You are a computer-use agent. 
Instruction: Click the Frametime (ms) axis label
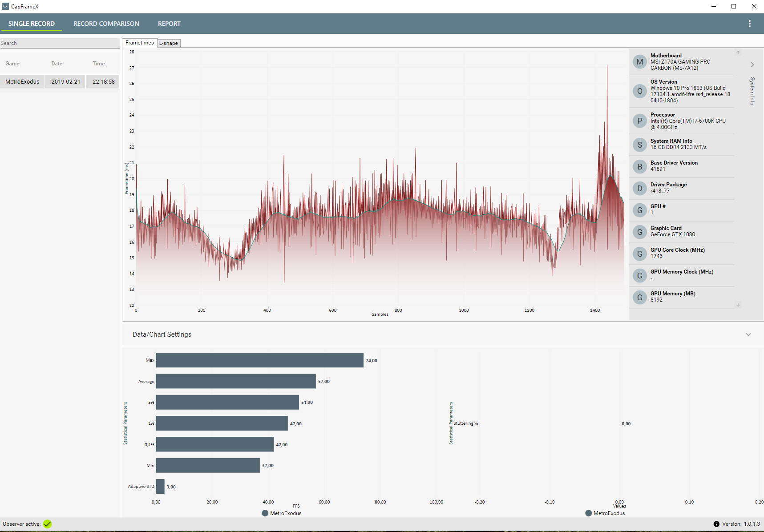tap(126, 178)
